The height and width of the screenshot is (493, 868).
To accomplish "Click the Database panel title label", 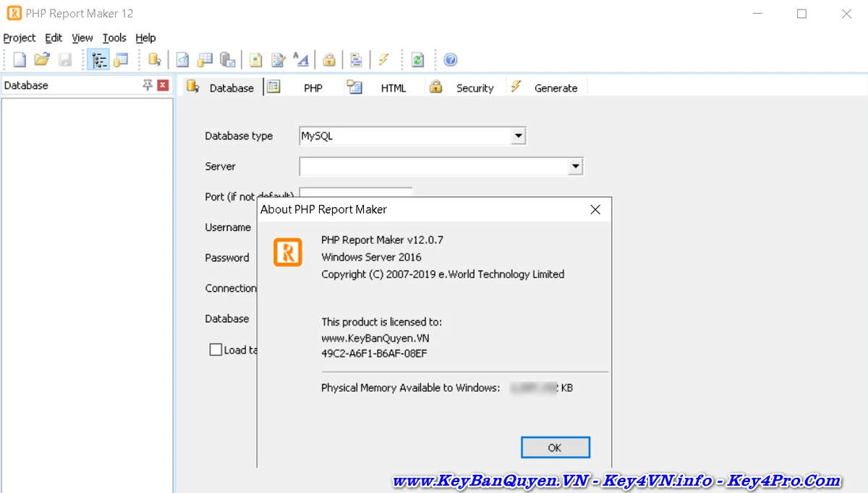I will click(x=26, y=85).
